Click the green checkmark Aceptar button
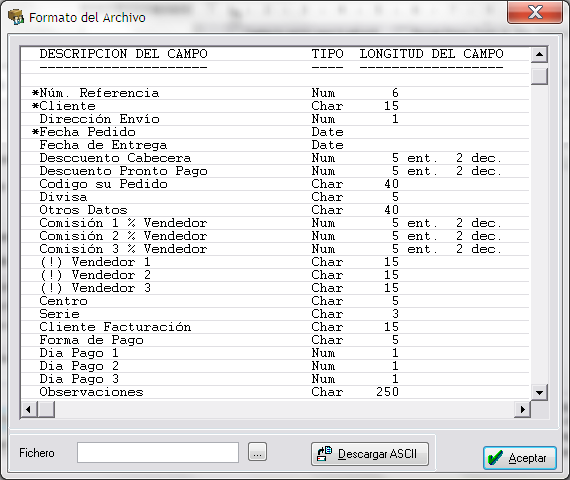This screenshot has width=570, height=480. click(520, 458)
